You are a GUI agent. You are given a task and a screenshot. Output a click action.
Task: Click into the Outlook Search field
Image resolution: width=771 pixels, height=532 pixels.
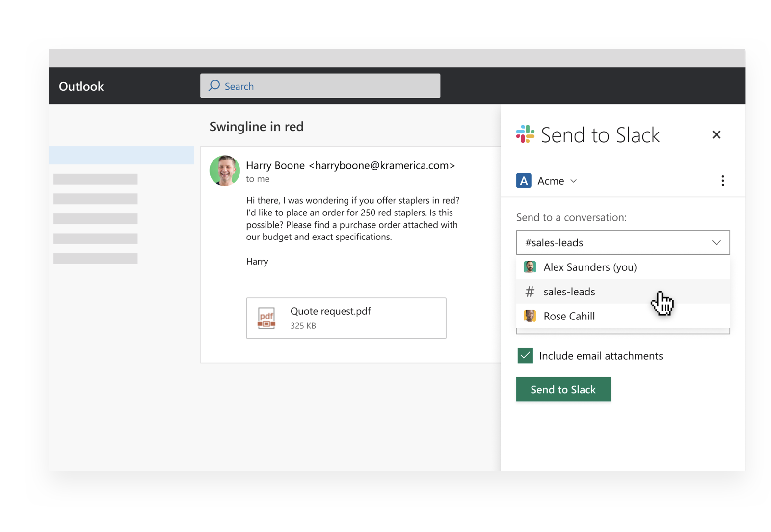(x=320, y=86)
